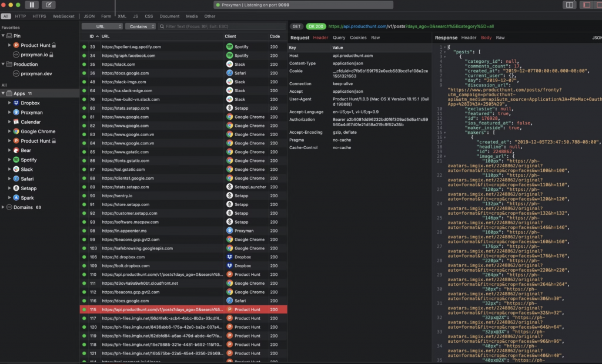This screenshot has height=364, width=602.
Task: Click the lock icon beside pinned Product Hunt
Action: point(53,45)
